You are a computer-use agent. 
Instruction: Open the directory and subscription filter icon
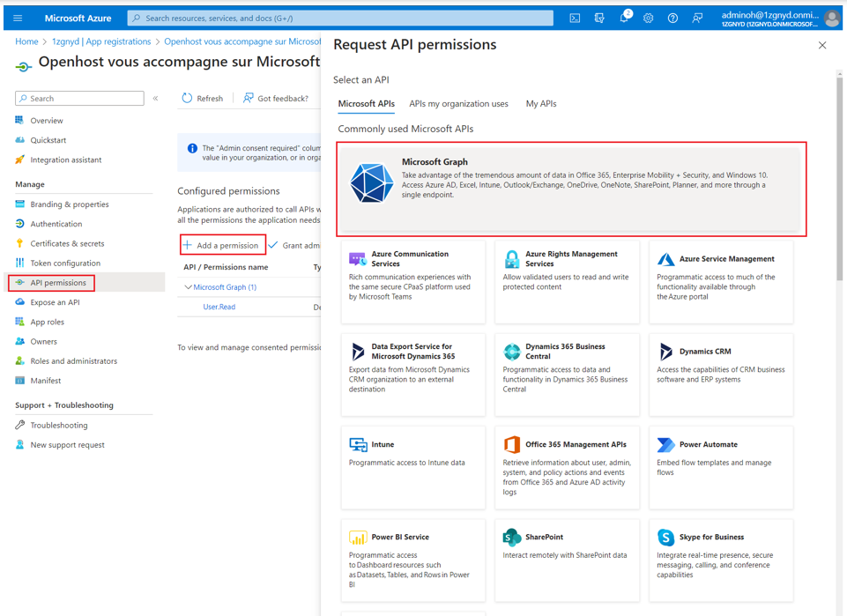tap(599, 19)
